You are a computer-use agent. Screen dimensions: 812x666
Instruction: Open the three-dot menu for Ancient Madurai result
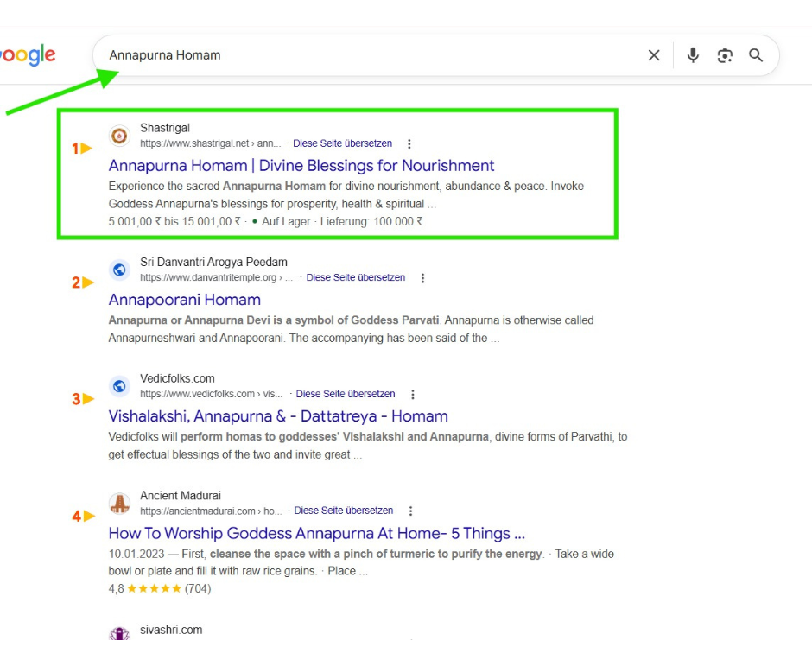pos(410,511)
